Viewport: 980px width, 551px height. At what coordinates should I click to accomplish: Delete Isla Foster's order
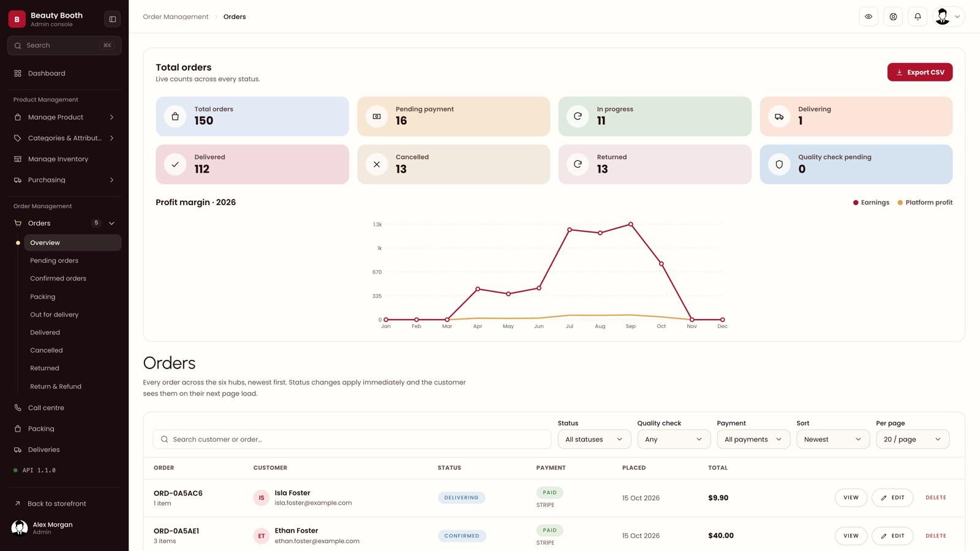pos(935,498)
